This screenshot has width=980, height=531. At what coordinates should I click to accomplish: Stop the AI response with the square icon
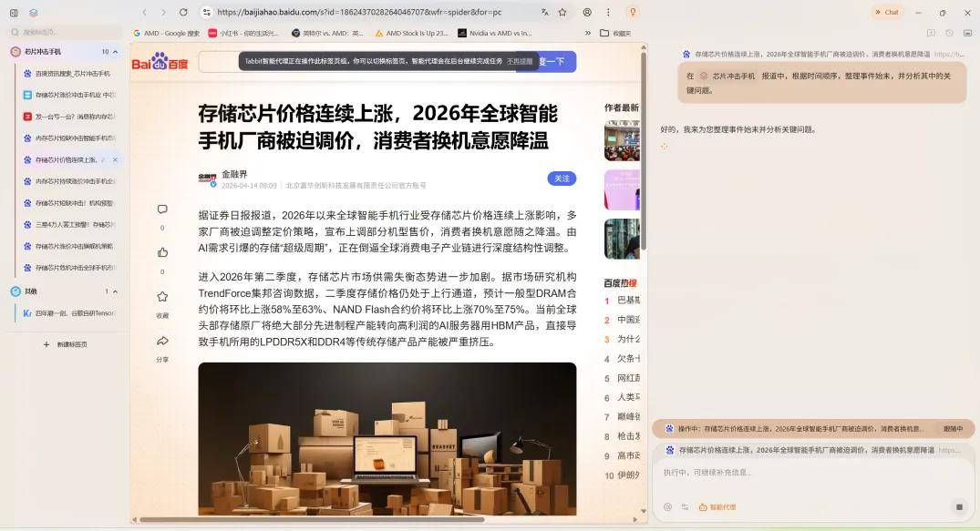click(x=958, y=505)
